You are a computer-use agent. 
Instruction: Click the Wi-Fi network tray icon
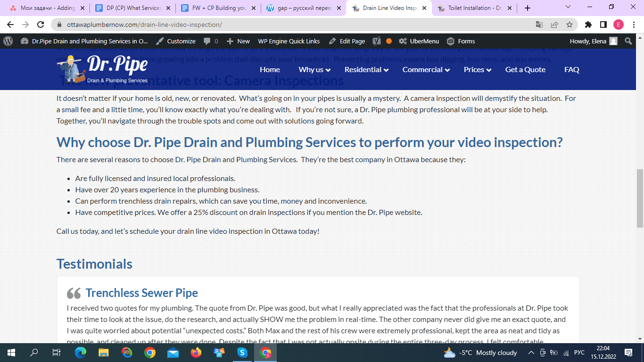[x=566, y=352]
